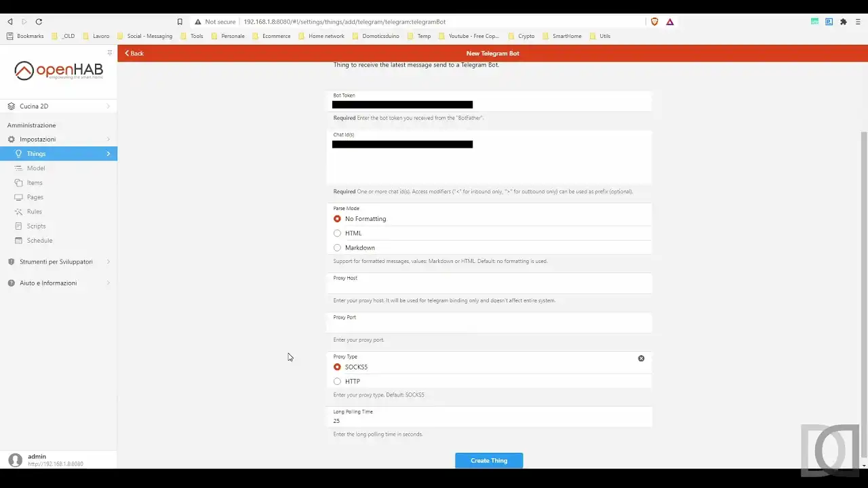The height and width of the screenshot is (488, 868).
Task: Open the Lavoro bookmarks folder
Action: click(94, 36)
